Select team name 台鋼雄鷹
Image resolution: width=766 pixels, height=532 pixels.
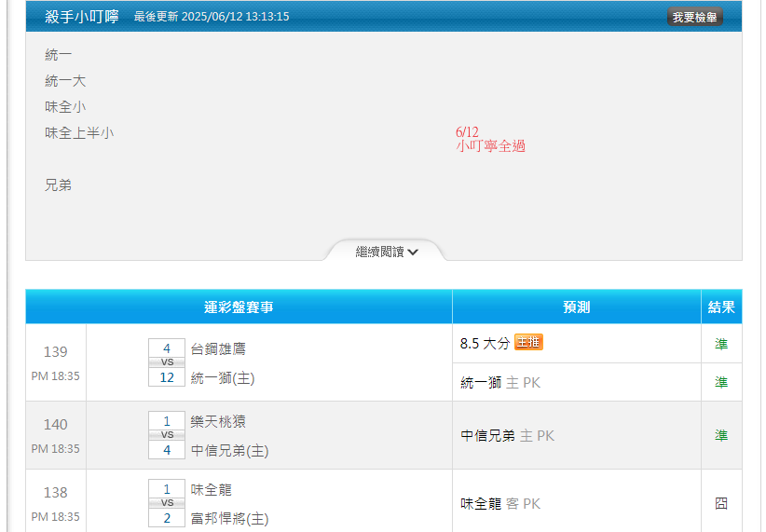[x=218, y=348]
